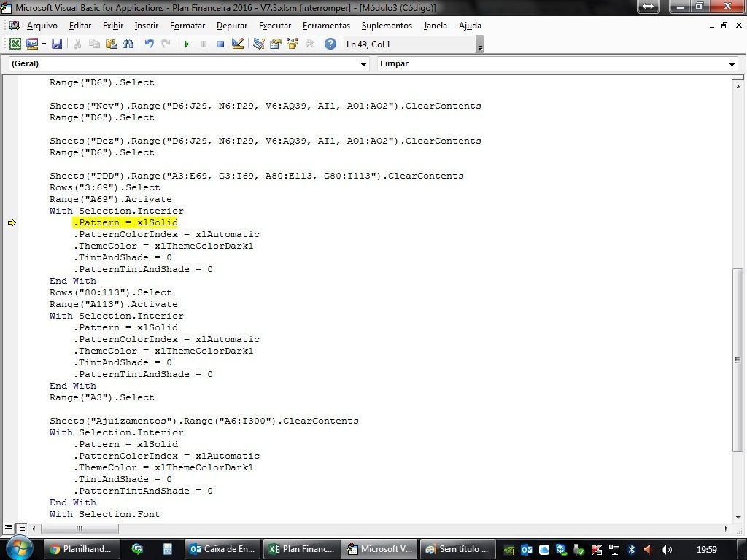Click volume speaker tray icon
The width and height of the screenshot is (747, 560).
pos(666,550)
